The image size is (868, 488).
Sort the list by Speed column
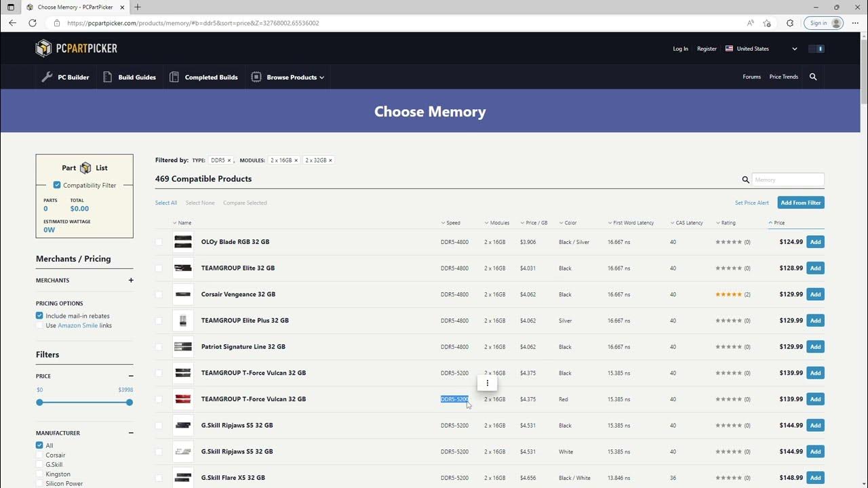pos(450,223)
